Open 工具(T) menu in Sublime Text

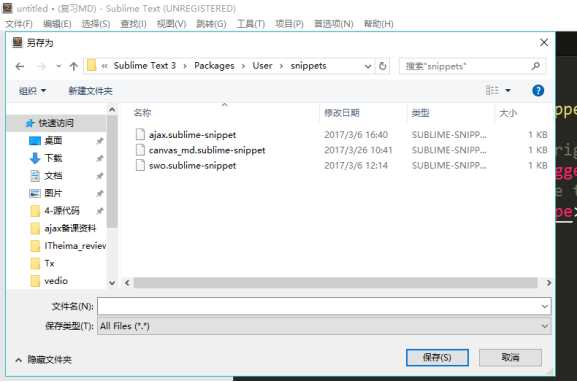(x=251, y=24)
